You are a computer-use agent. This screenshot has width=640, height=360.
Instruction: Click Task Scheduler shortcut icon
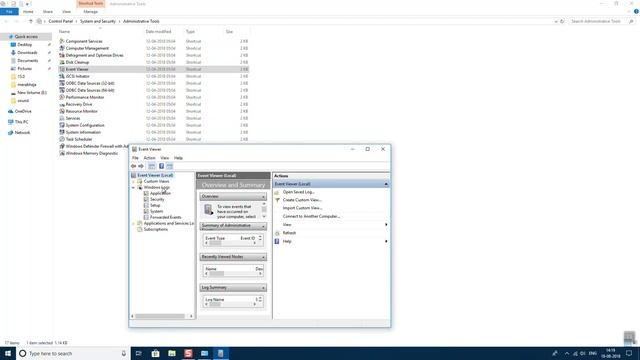click(62, 139)
